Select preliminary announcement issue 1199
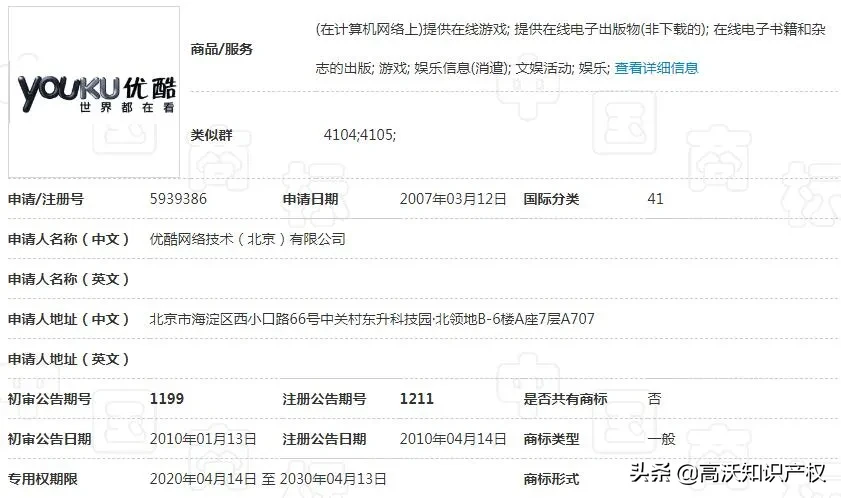Image resolution: width=841 pixels, height=498 pixels. point(167,399)
